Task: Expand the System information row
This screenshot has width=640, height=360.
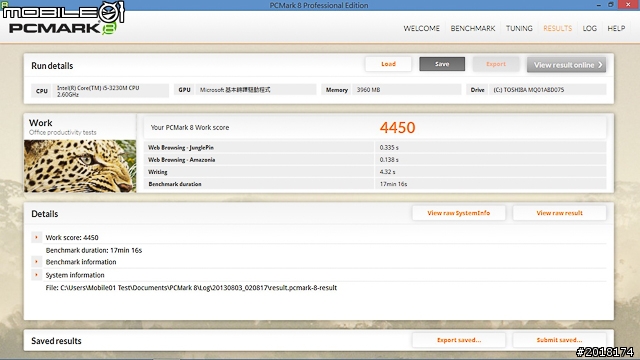Action: (36, 275)
